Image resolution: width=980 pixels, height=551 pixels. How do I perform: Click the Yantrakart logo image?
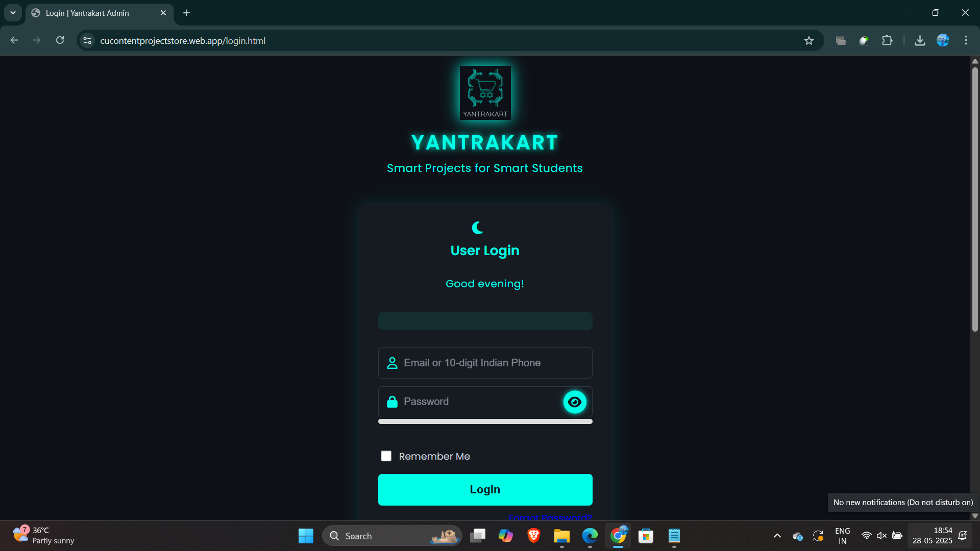(x=485, y=93)
